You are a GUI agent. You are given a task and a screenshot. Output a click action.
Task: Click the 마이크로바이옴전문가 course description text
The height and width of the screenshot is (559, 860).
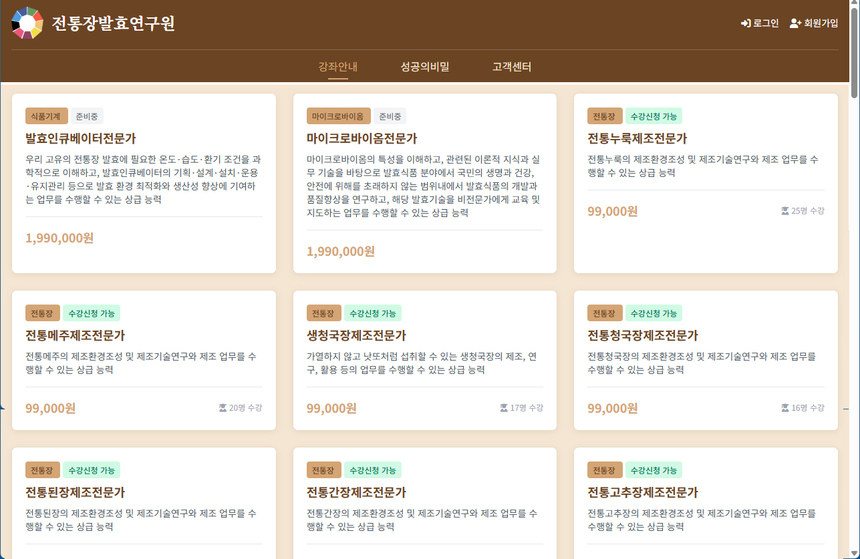[x=424, y=186]
